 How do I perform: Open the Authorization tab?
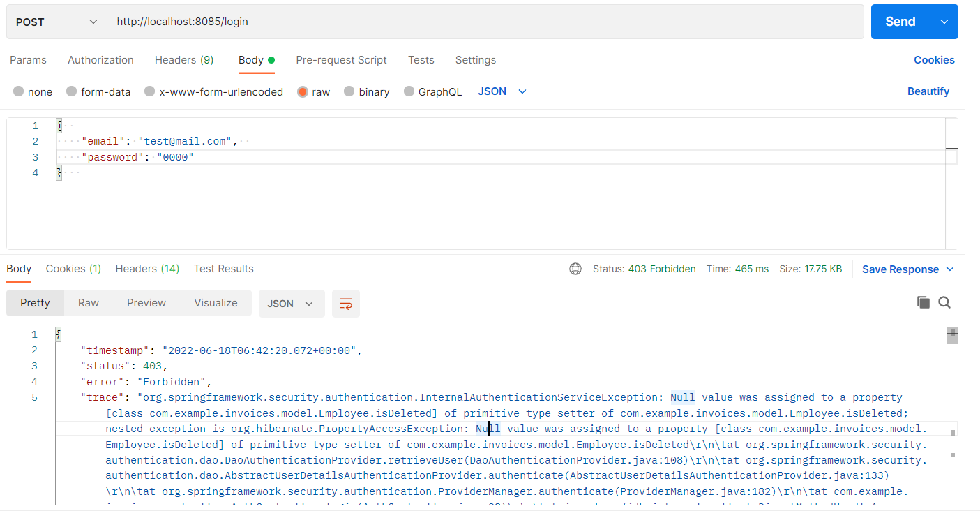pos(100,60)
